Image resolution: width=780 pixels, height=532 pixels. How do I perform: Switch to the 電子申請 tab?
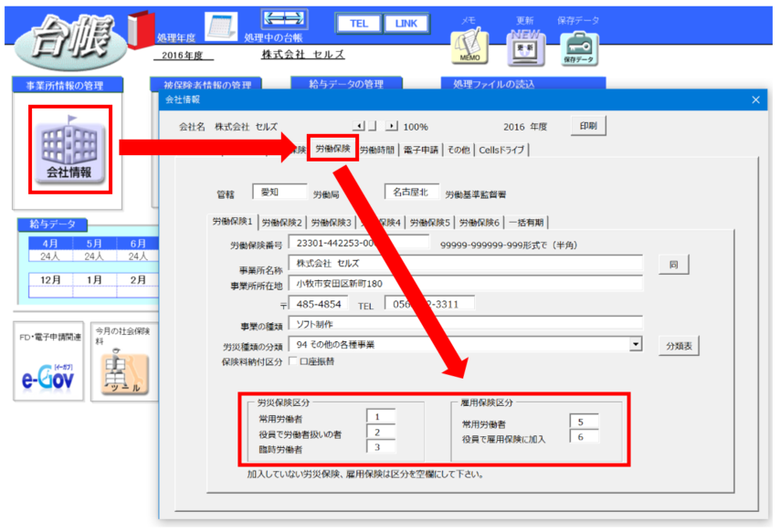[x=421, y=150]
